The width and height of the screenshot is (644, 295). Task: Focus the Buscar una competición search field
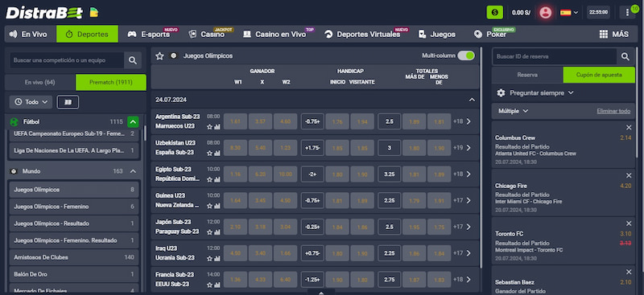coord(67,60)
